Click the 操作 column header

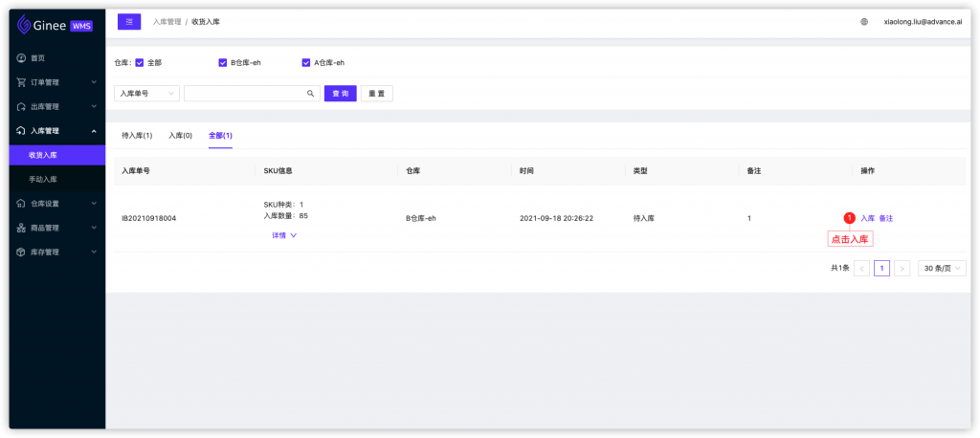pyautogui.click(x=867, y=170)
